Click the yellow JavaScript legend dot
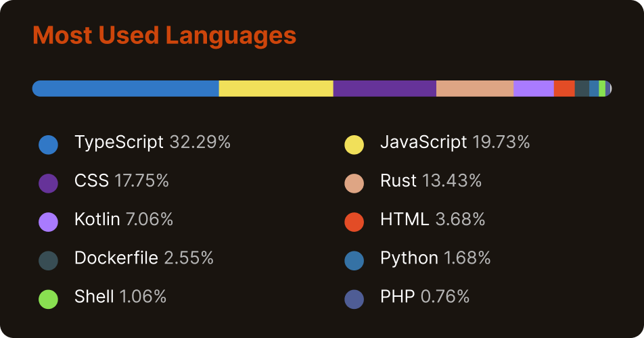Viewport: 644px width, 338px height. (x=354, y=145)
